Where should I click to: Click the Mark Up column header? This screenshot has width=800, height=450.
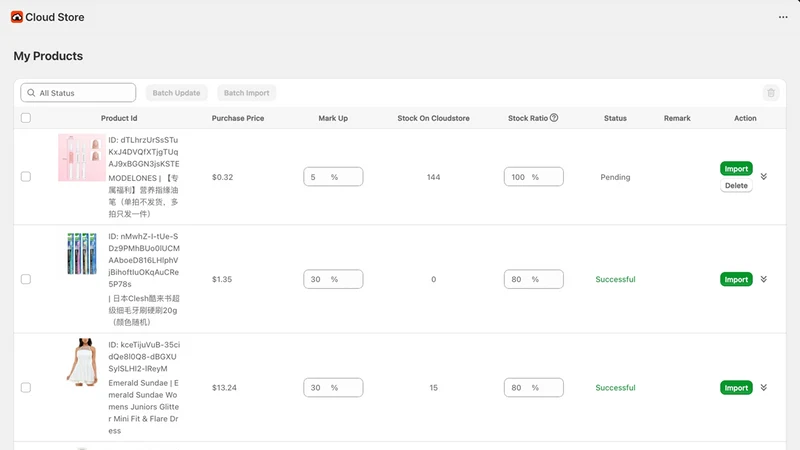coord(333,118)
